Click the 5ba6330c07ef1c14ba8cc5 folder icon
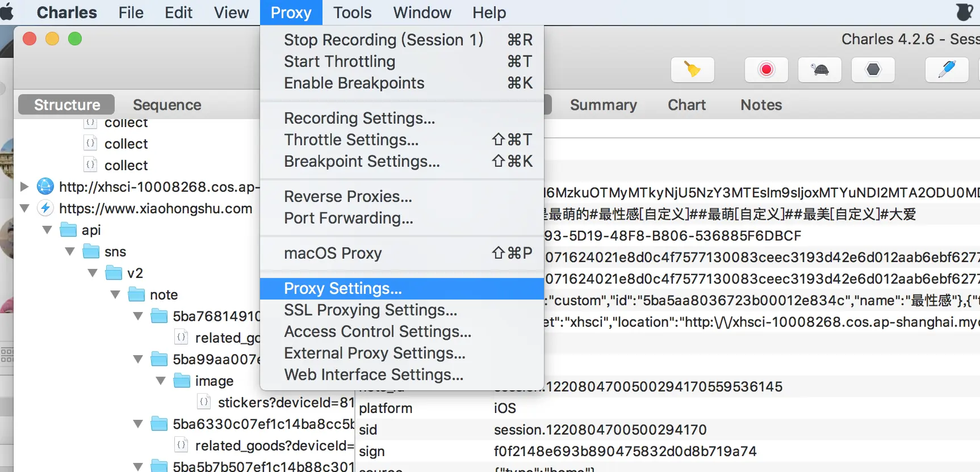The image size is (980, 472). point(160,424)
